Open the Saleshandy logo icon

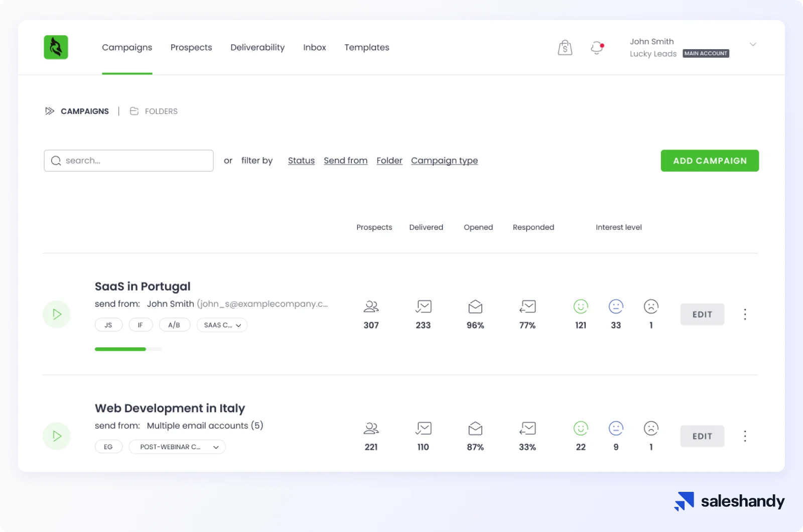pos(56,47)
